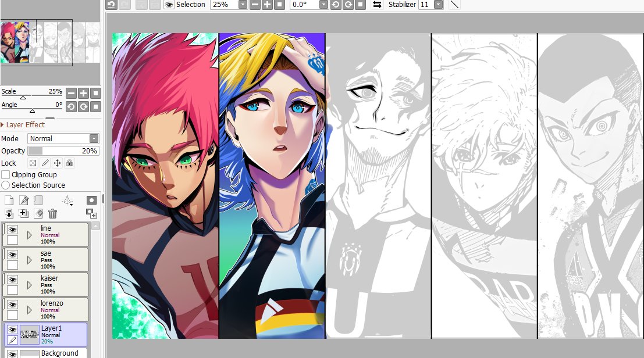Click the Angle slider in navigator
The image size is (644, 358).
(31, 110)
